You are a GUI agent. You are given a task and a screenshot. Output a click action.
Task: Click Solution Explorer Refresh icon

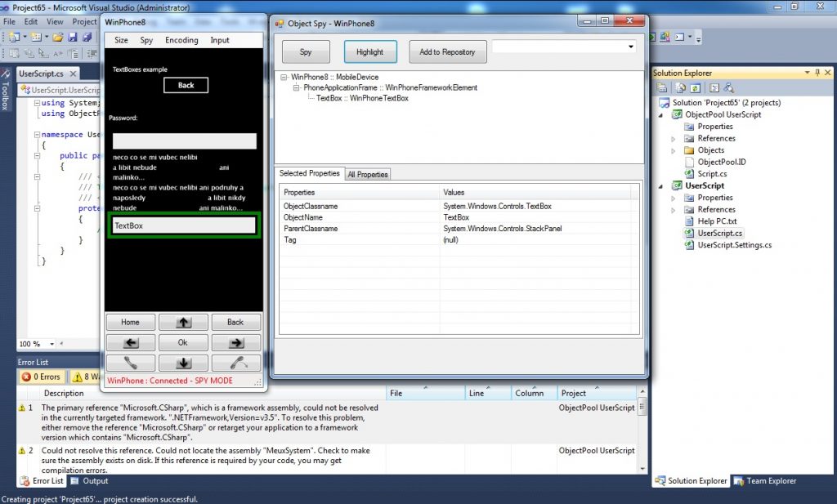click(695, 87)
